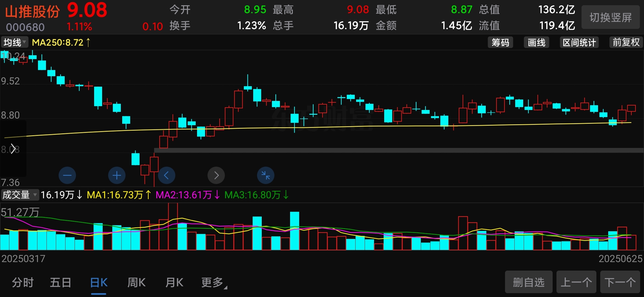This screenshot has width=644, height=297.
Task: Click 删自选 to remove from watchlist
Action: point(529,282)
